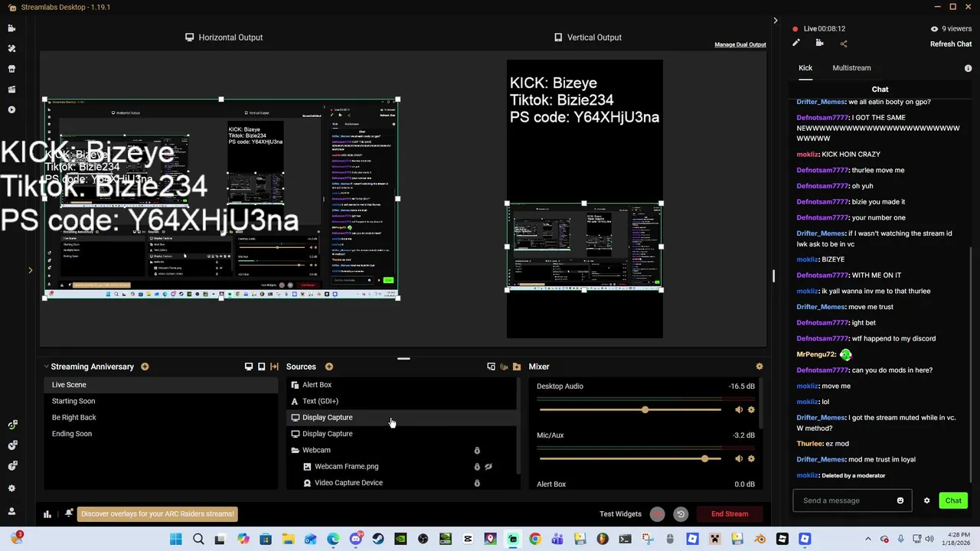Viewport: 980px width, 551px height.
Task: Open the chat info icon
Action: 968,68
